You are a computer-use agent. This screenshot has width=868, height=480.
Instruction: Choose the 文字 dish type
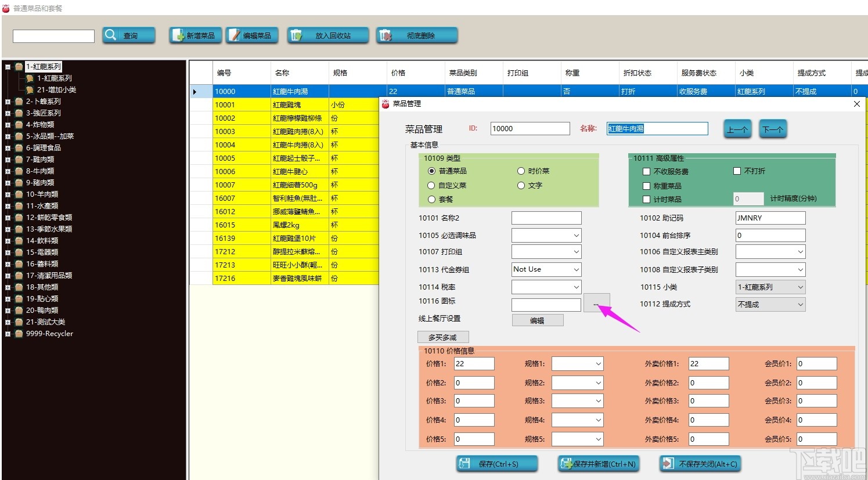pyautogui.click(x=521, y=186)
